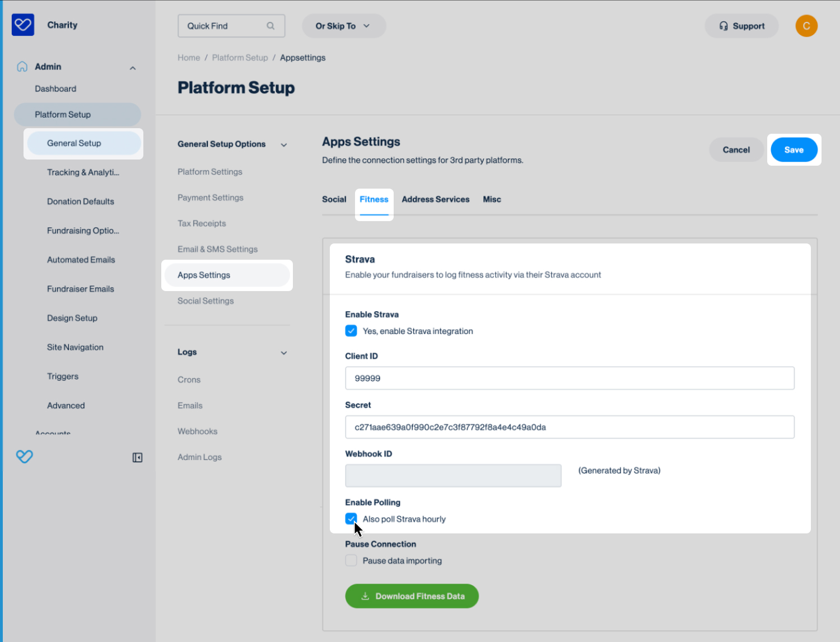Image resolution: width=840 pixels, height=642 pixels.
Task: Click the download icon on the green button
Action: point(365,596)
